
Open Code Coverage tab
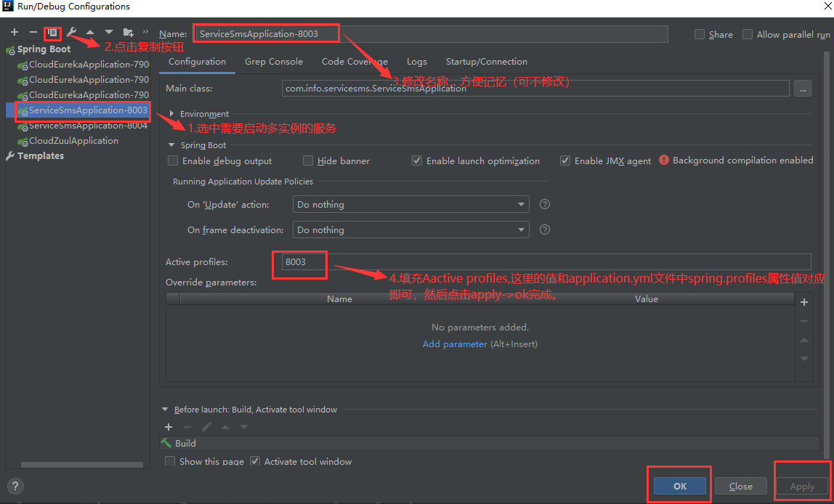(x=355, y=62)
